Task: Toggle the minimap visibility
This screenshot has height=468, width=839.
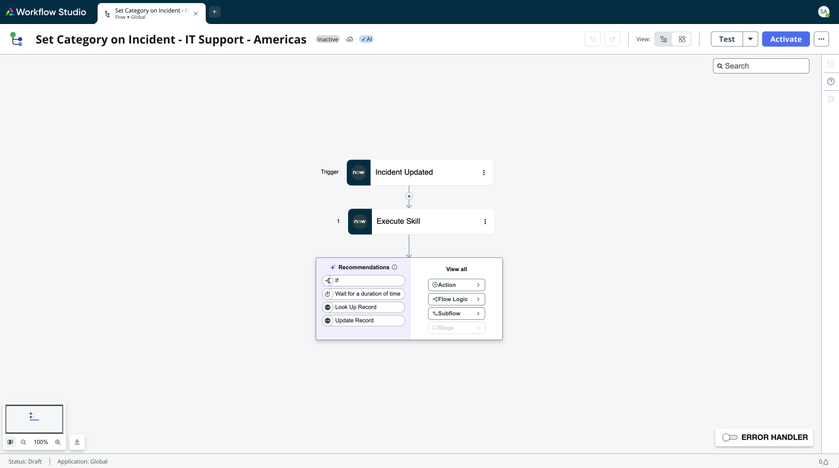Action: pos(10,442)
